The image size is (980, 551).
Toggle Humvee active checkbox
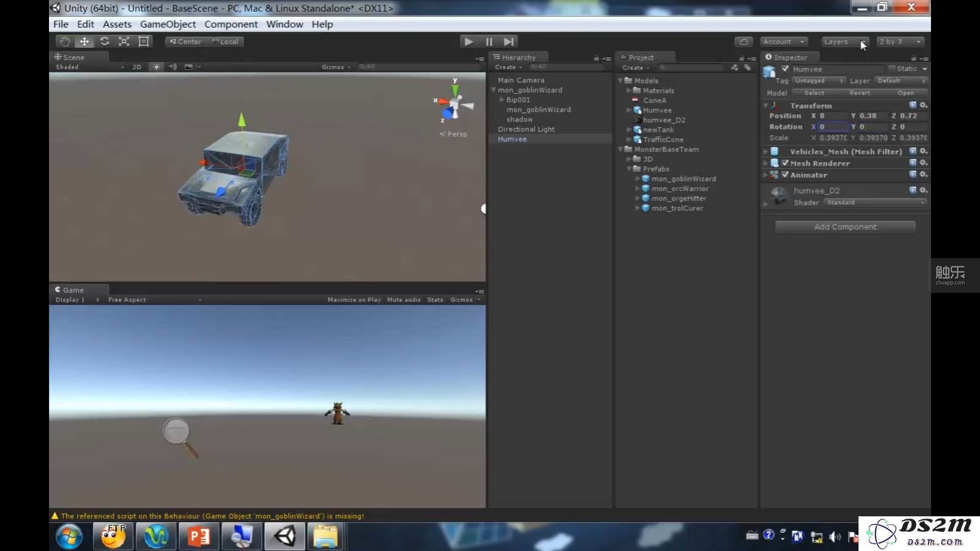(785, 69)
